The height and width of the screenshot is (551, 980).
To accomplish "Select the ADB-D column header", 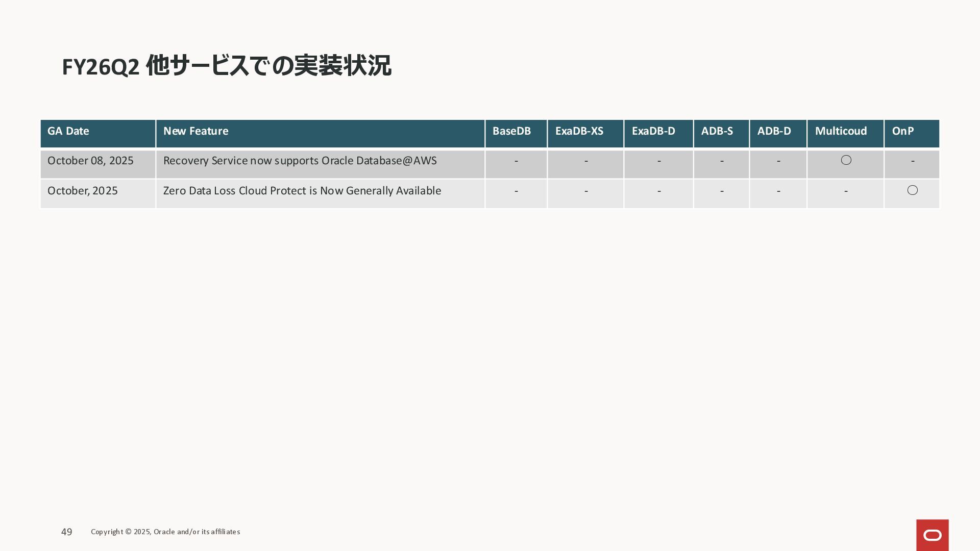I will pos(774,131).
